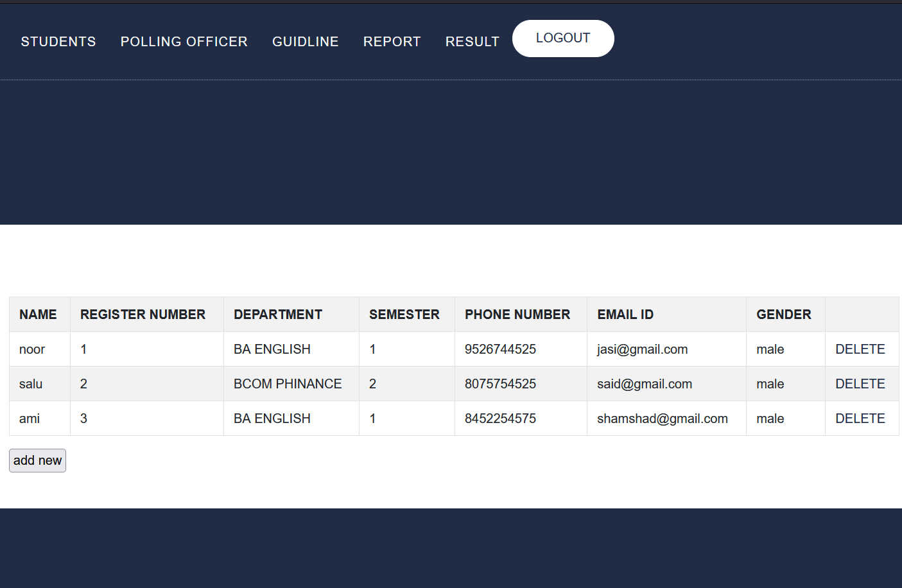Click the GENDER column header
The width and height of the screenshot is (902, 588).
click(x=783, y=315)
